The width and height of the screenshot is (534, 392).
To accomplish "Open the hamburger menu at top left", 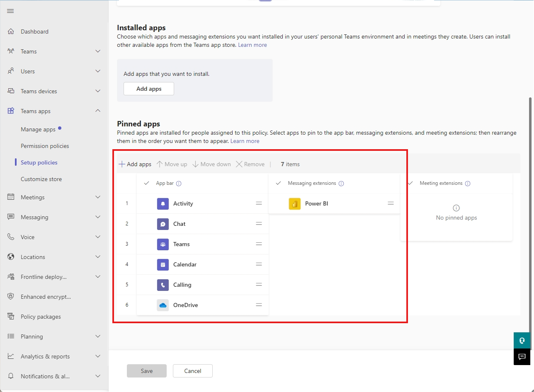I will (10, 11).
